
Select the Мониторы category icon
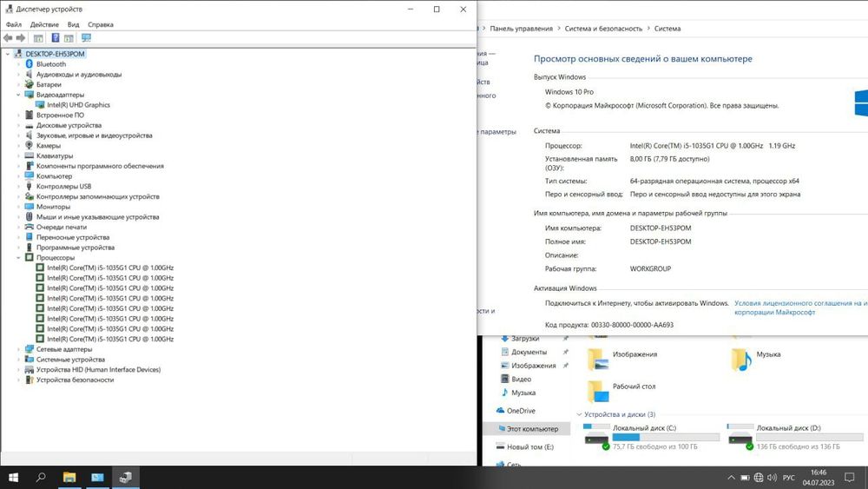point(30,207)
